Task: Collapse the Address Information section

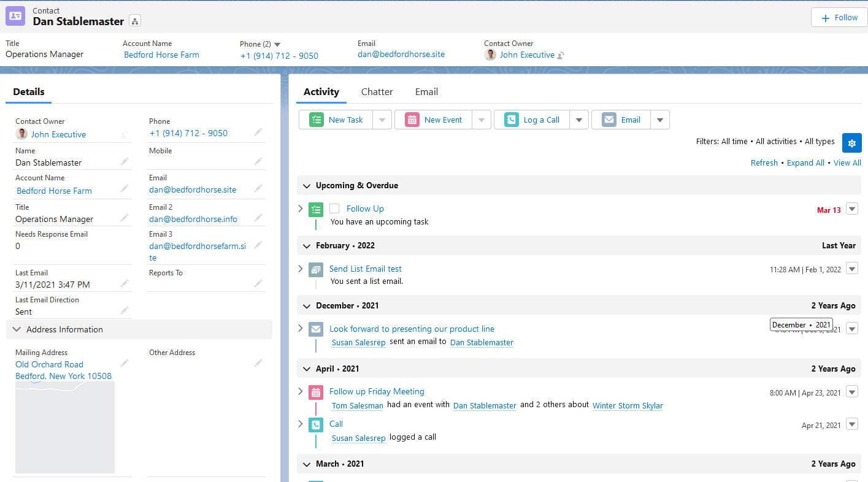Action: click(x=17, y=329)
